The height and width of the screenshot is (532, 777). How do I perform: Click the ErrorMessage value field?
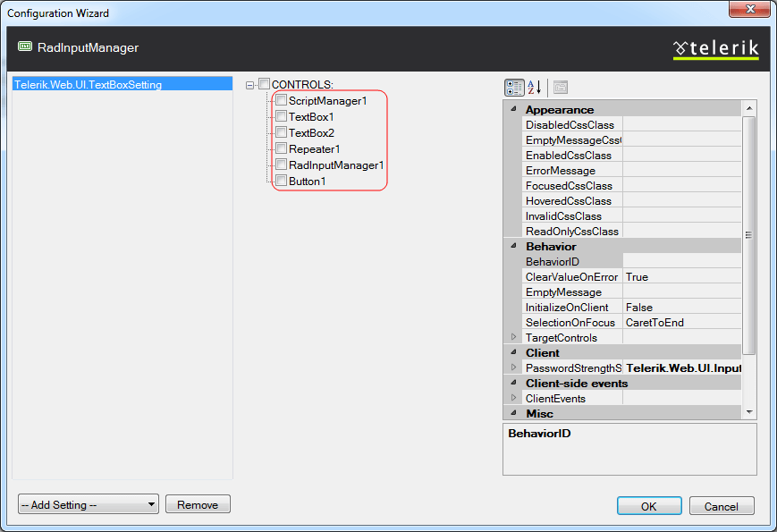682,171
